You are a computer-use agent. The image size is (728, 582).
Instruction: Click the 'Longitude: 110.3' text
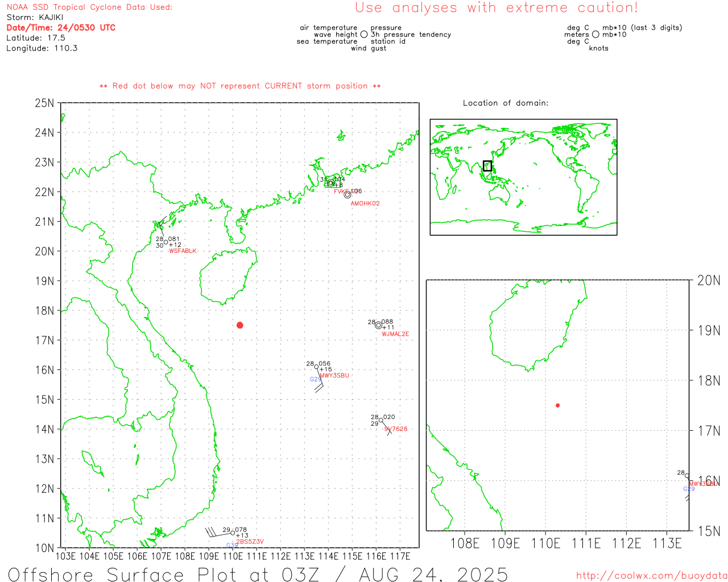(42, 48)
